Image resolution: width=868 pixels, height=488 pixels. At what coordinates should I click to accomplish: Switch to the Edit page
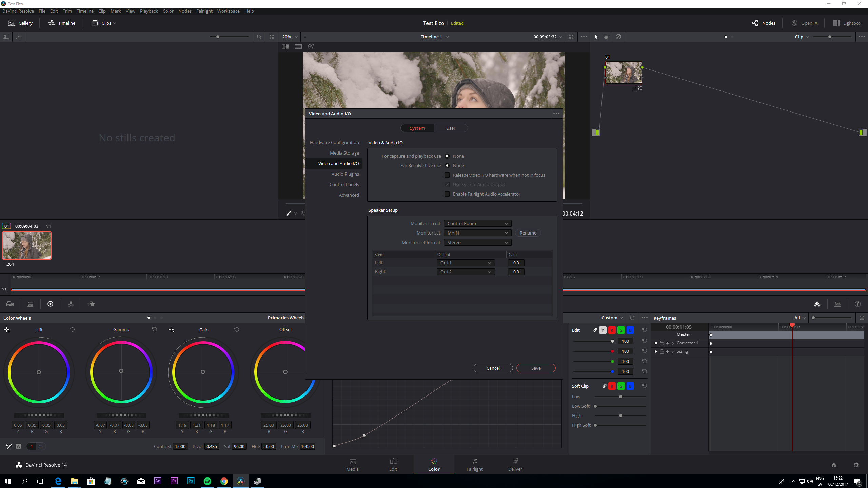click(x=393, y=465)
